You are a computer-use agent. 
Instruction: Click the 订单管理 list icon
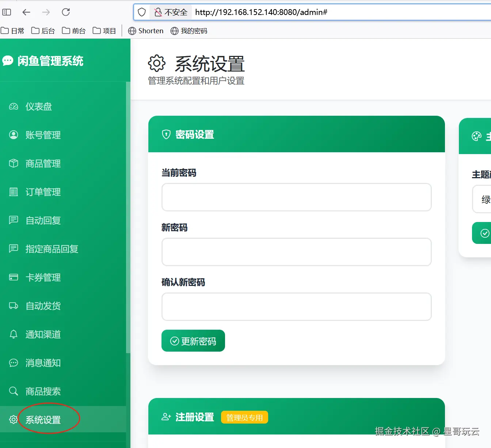click(x=14, y=192)
